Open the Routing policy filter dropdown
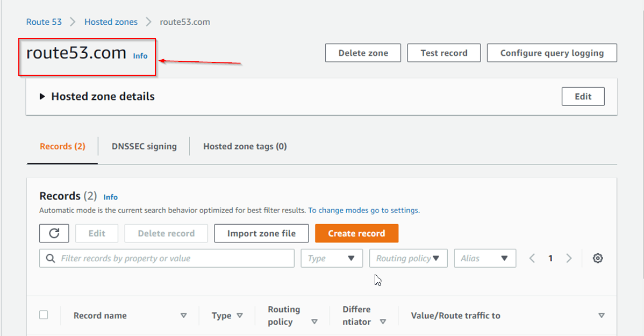This screenshot has width=644, height=336. coord(408,259)
